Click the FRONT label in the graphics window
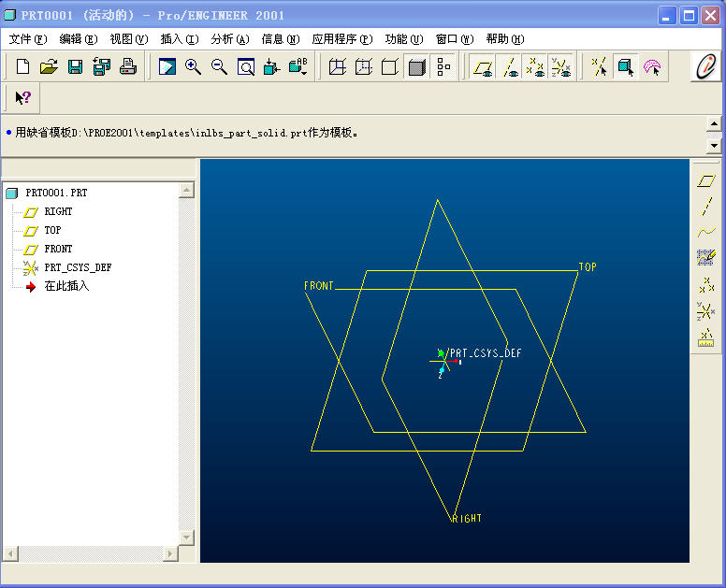Image resolution: width=726 pixels, height=588 pixels. (x=319, y=286)
